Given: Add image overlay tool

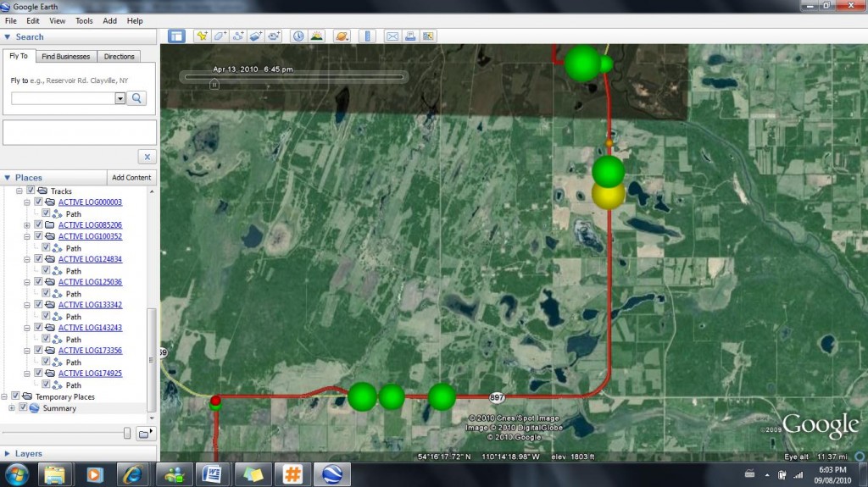Looking at the screenshot, I should click(256, 36).
